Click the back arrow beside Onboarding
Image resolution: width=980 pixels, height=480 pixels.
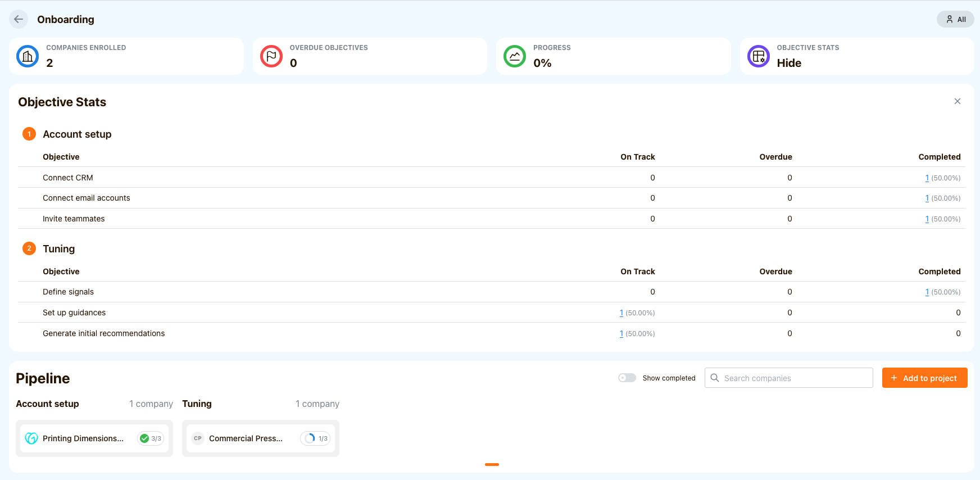tap(19, 19)
